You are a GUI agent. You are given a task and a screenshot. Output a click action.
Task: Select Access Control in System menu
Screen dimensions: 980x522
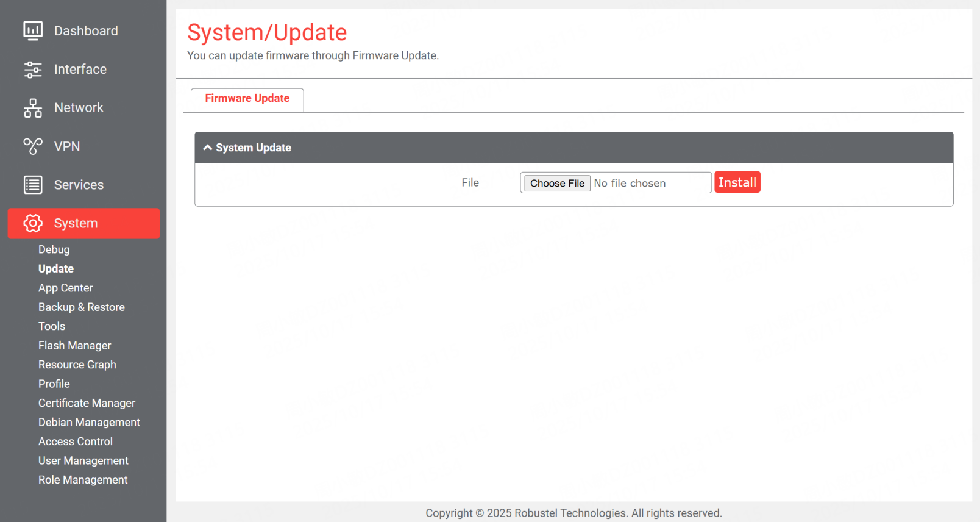click(76, 442)
